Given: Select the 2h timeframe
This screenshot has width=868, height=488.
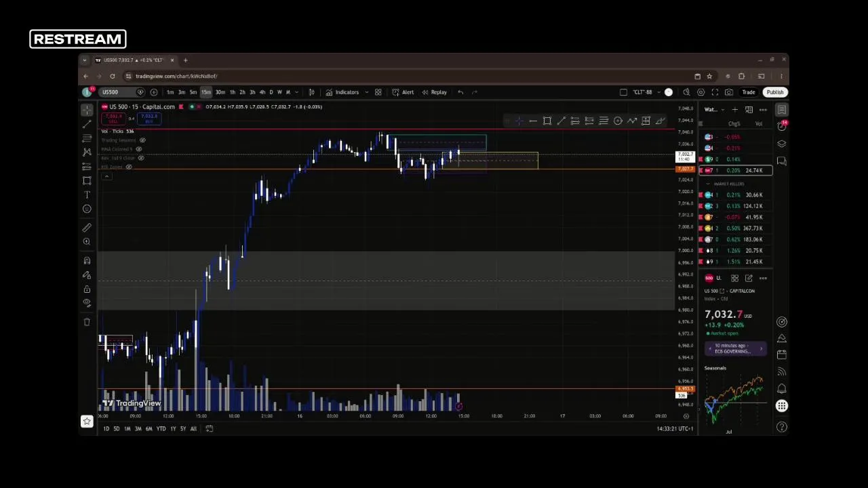Looking at the screenshot, I should coord(242,92).
